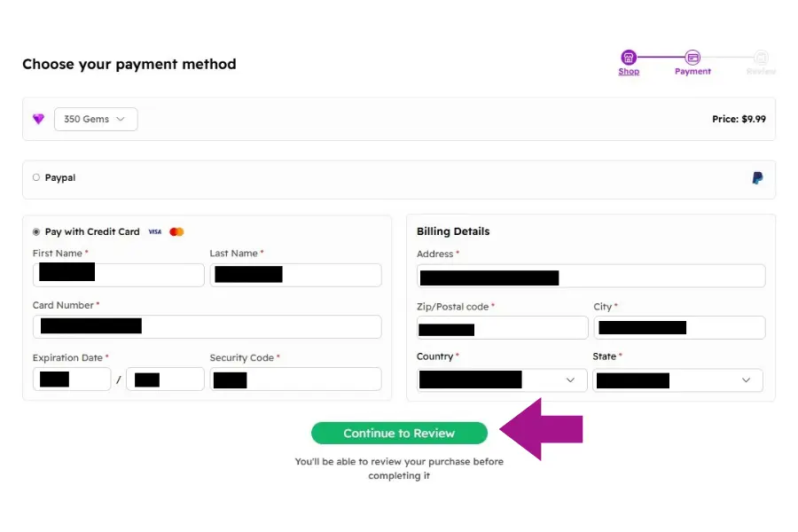Click the First Name input field
The height and width of the screenshot is (532, 798).
(118, 274)
